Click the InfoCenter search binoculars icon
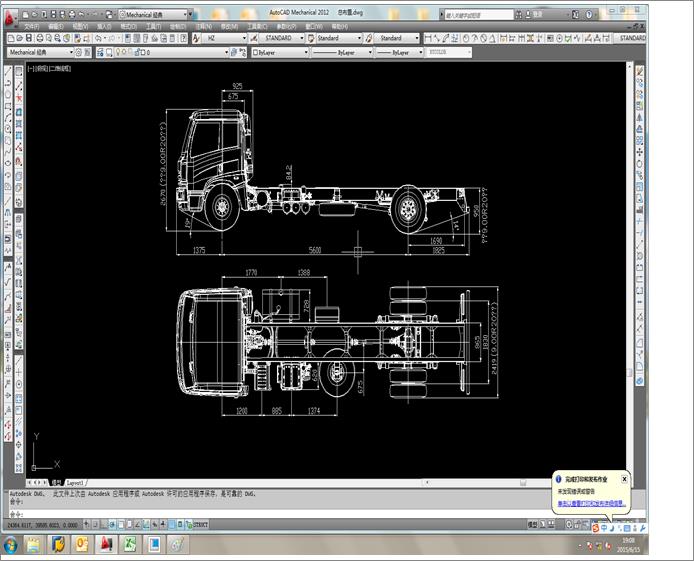This screenshot has width=694, height=561. 518,15
